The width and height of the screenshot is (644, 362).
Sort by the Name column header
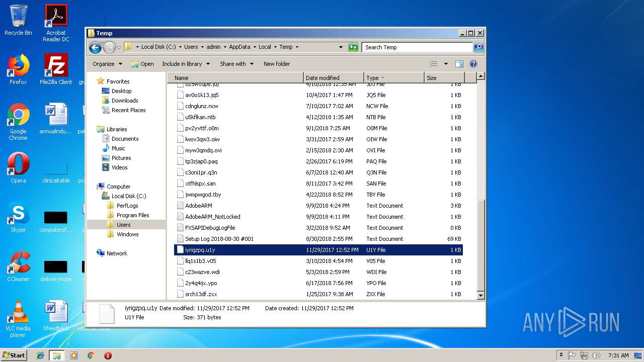(x=235, y=78)
